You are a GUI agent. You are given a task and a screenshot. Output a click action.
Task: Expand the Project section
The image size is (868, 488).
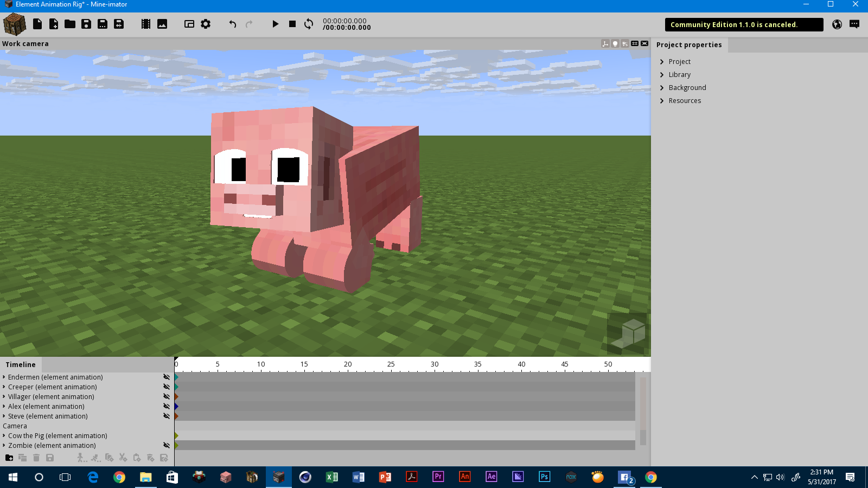662,62
